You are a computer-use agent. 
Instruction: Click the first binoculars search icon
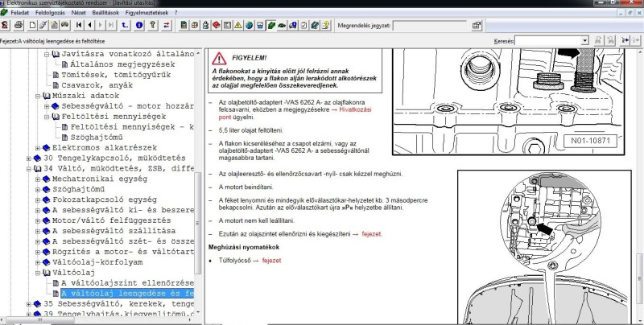pyautogui.click(x=598, y=40)
